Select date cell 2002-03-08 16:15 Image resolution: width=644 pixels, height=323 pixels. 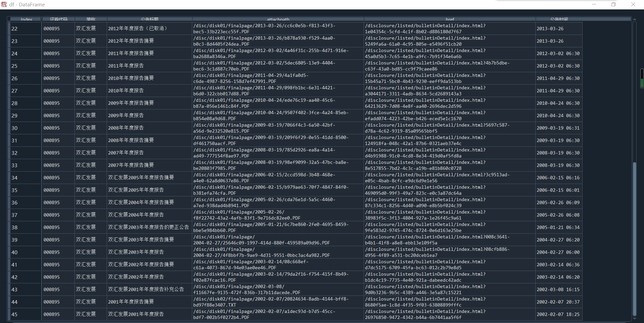tap(559, 289)
